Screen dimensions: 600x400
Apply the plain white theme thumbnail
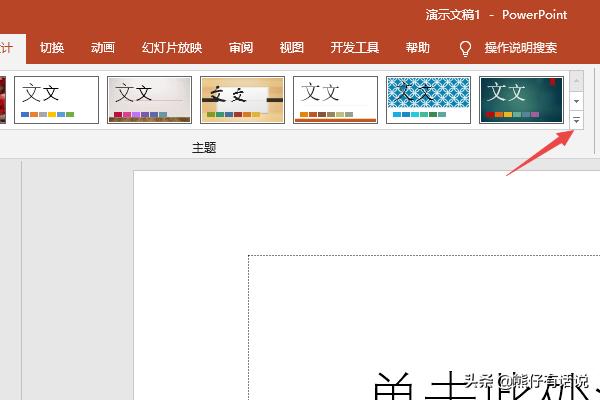[56, 100]
